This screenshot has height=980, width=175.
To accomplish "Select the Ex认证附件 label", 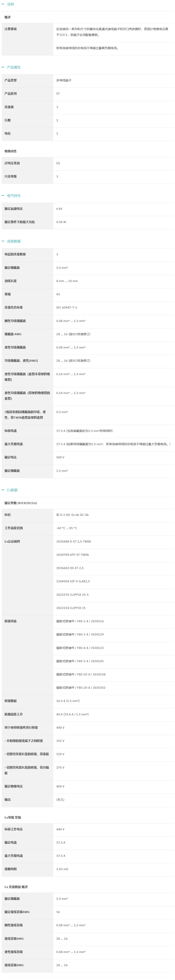I will coord(13,541).
